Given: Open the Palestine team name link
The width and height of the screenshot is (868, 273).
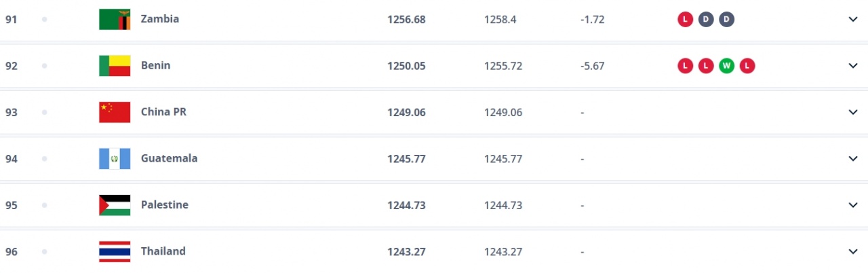Looking at the screenshot, I should [x=165, y=205].
